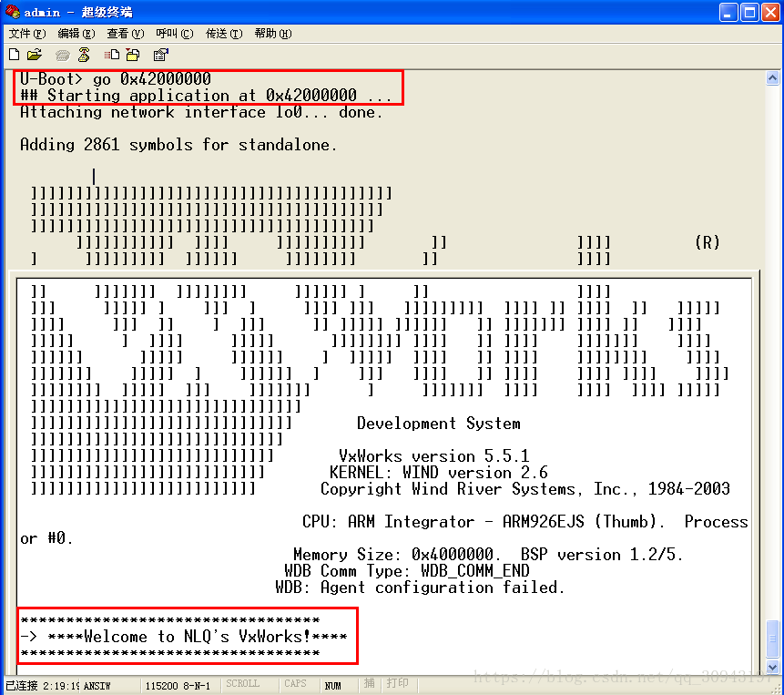
Task: Click the 'KERNEL: WIND version 2.6' line
Action: click(x=439, y=473)
